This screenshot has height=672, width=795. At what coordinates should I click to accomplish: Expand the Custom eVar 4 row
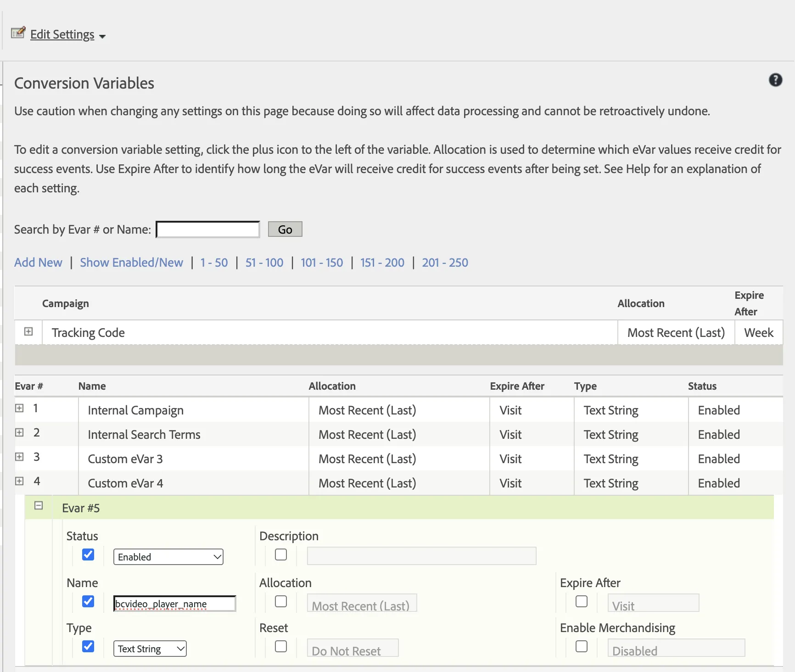[19, 481]
